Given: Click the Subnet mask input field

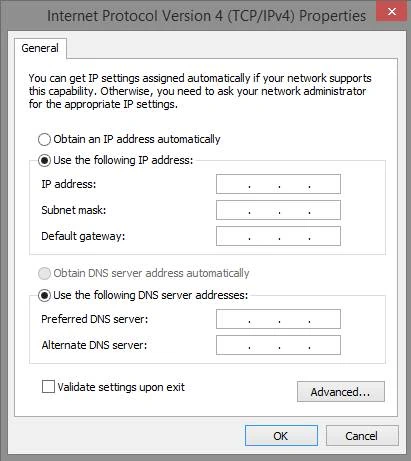Looking at the screenshot, I should tap(278, 210).
